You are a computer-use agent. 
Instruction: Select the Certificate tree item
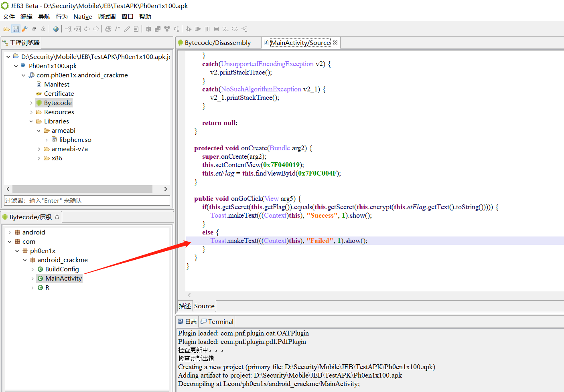click(x=59, y=93)
